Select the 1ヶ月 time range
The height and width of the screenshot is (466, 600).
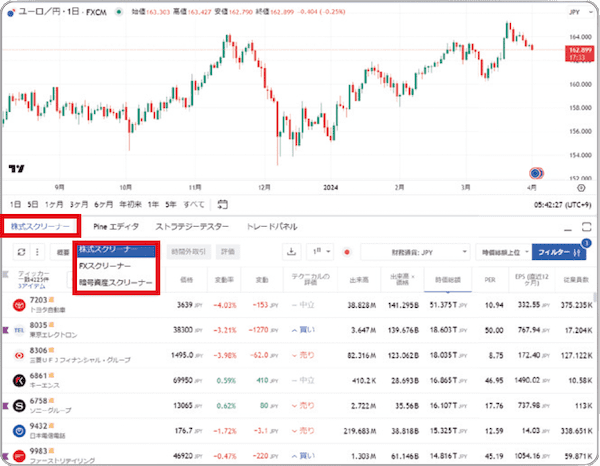point(54,204)
